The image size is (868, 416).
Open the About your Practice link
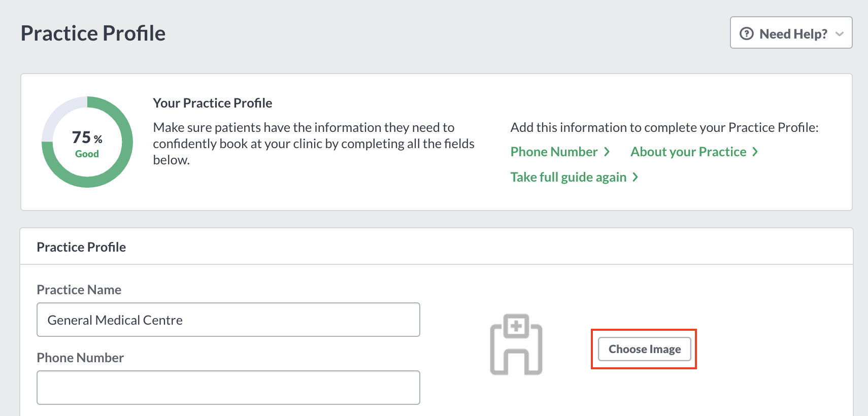pos(688,152)
